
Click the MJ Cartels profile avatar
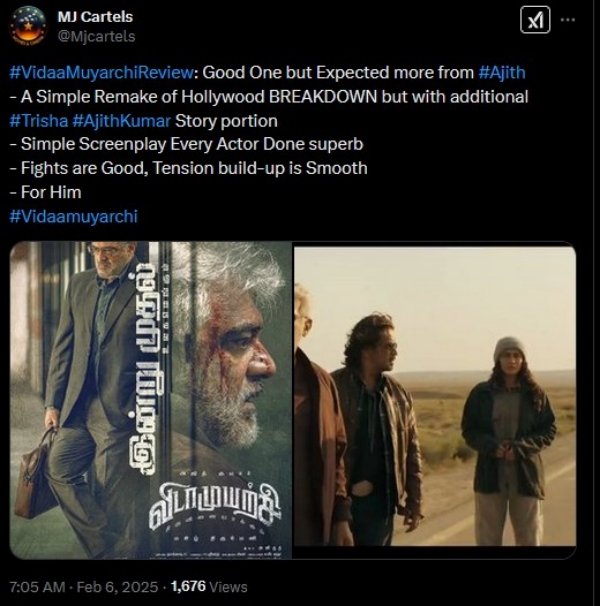(x=28, y=26)
